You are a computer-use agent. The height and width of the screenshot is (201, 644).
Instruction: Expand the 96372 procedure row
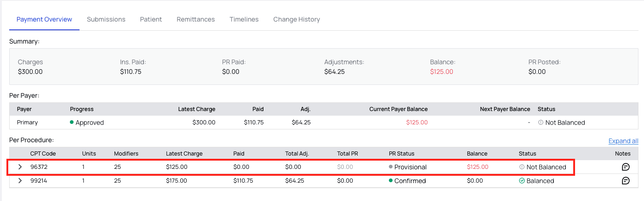click(20, 167)
